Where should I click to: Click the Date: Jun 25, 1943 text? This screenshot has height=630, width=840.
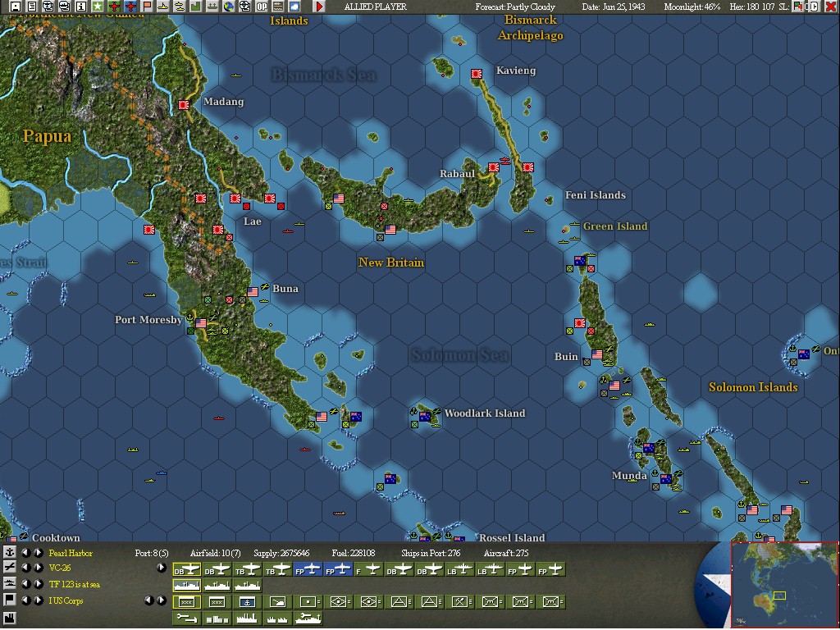pyautogui.click(x=614, y=7)
